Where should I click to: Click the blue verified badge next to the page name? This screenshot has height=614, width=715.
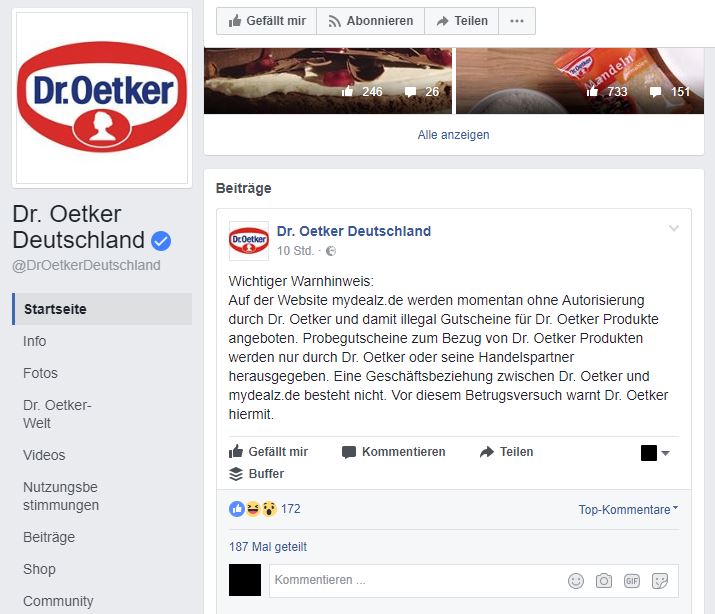click(x=161, y=241)
